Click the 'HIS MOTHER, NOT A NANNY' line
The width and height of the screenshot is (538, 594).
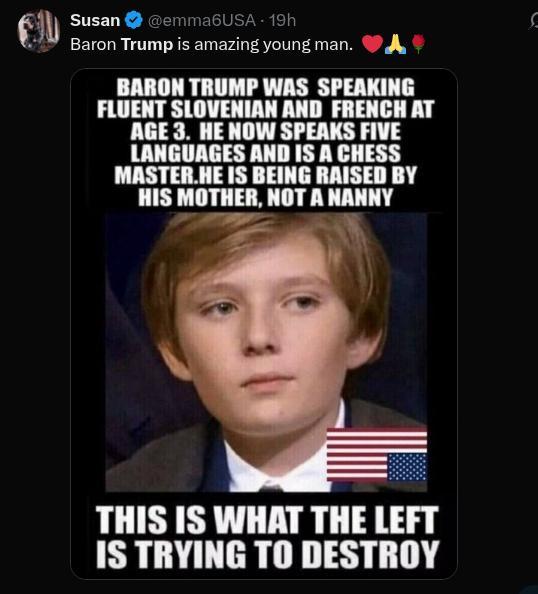[265, 197]
